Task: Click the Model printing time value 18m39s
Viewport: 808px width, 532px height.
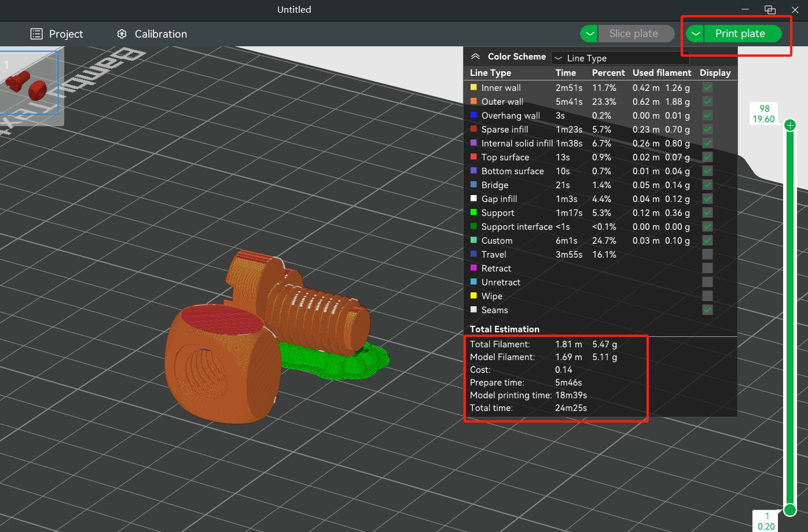Action: pyautogui.click(x=571, y=395)
